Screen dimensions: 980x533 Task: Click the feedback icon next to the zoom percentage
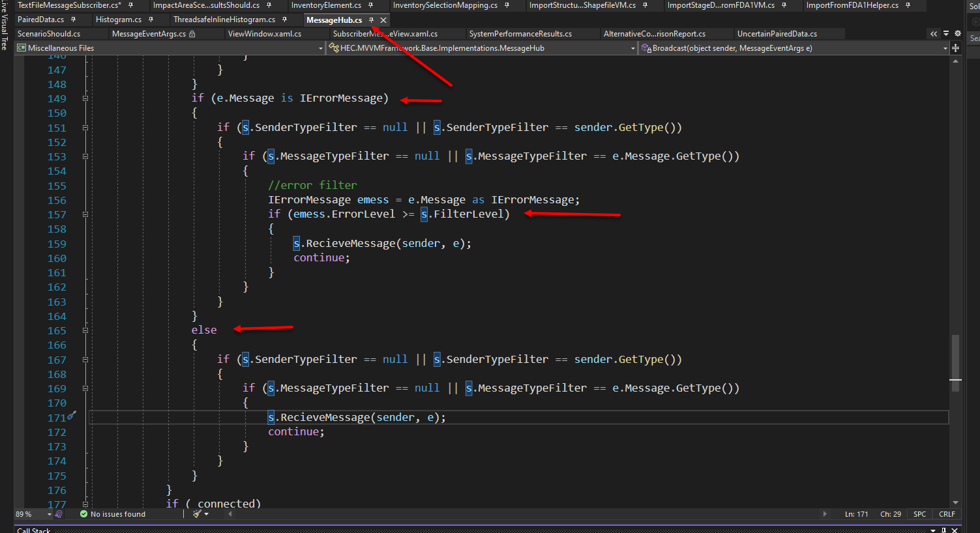click(59, 514)
